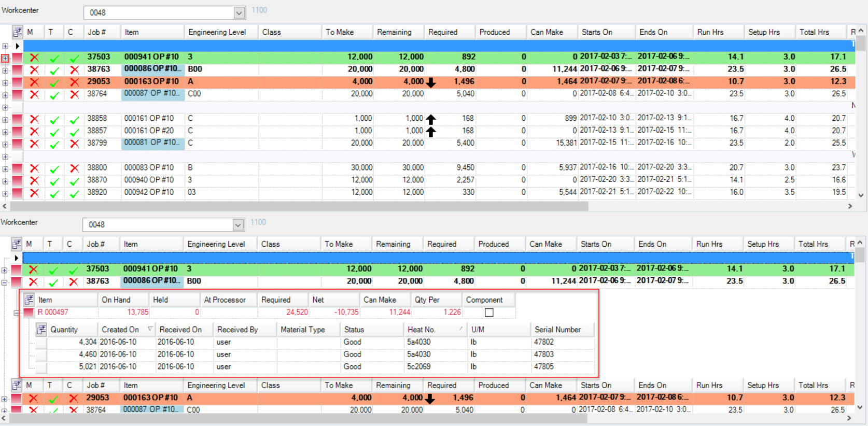Click down arrow icon on lower job 29053 row

(x=429, y=399)
